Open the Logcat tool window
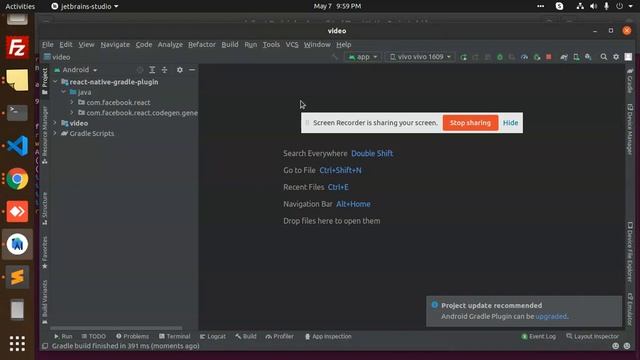This screenshot has width=640, height=360. (x=213, y=336)
